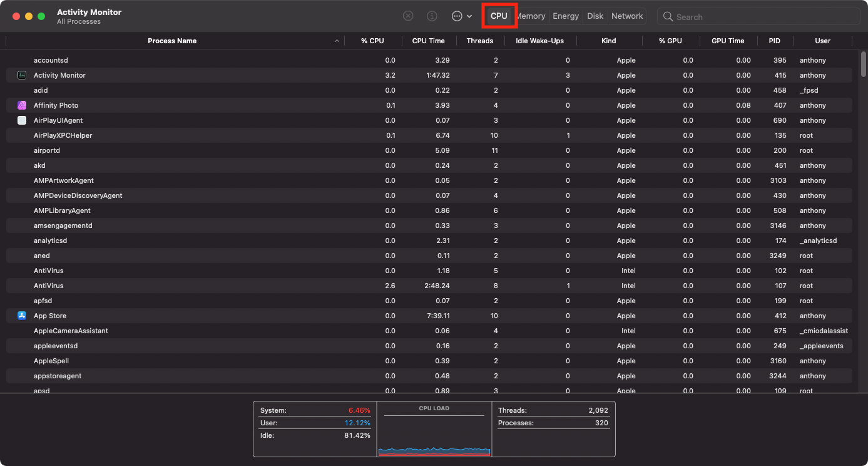Select the adid process row
The image size is (868, 466).
[429, 90]
